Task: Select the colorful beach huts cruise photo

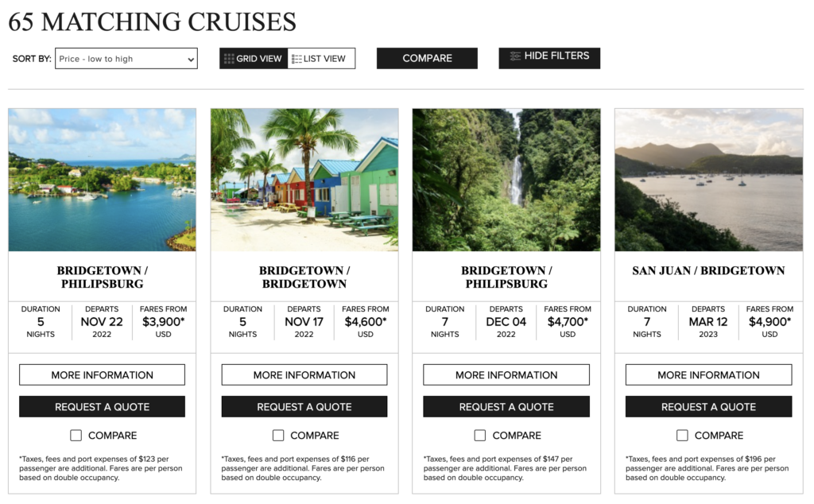Action: coord(304,180)
